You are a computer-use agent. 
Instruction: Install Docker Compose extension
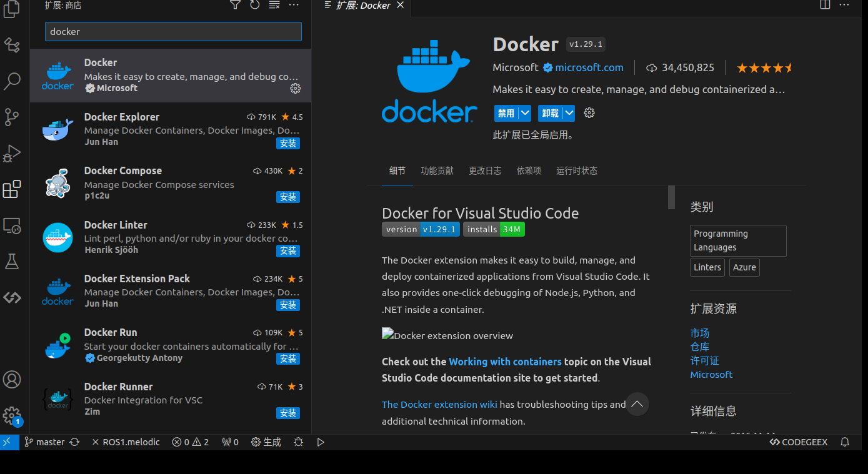coord(288,197)
